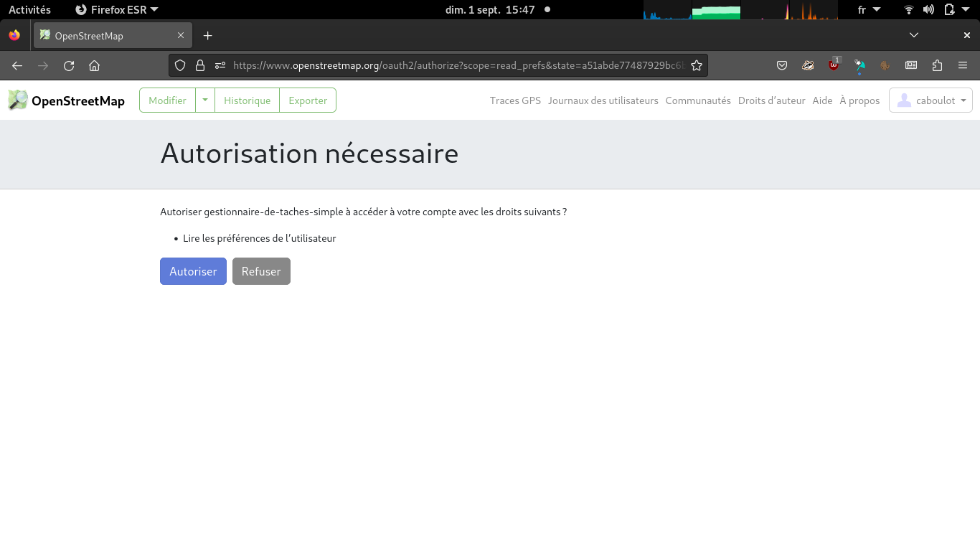Open the fr keyboard layout dropdown
This screenshot has width=980, height=551.
pos(869,10)
